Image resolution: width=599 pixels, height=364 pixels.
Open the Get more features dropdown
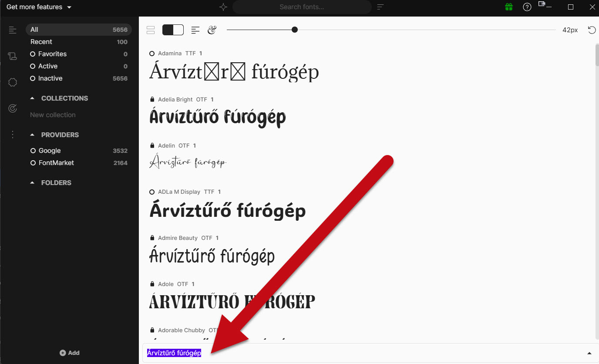pyautogui.click(x=39, y=7)
